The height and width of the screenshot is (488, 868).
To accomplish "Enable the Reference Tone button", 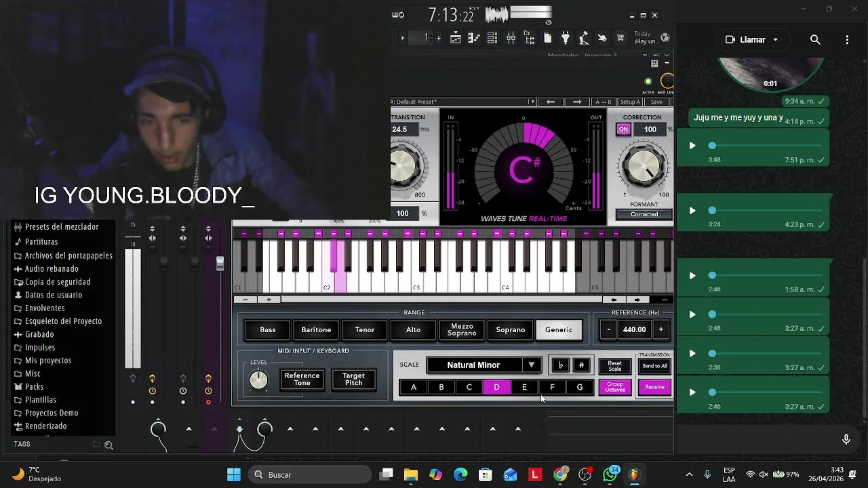I will (x=302, y=379).
